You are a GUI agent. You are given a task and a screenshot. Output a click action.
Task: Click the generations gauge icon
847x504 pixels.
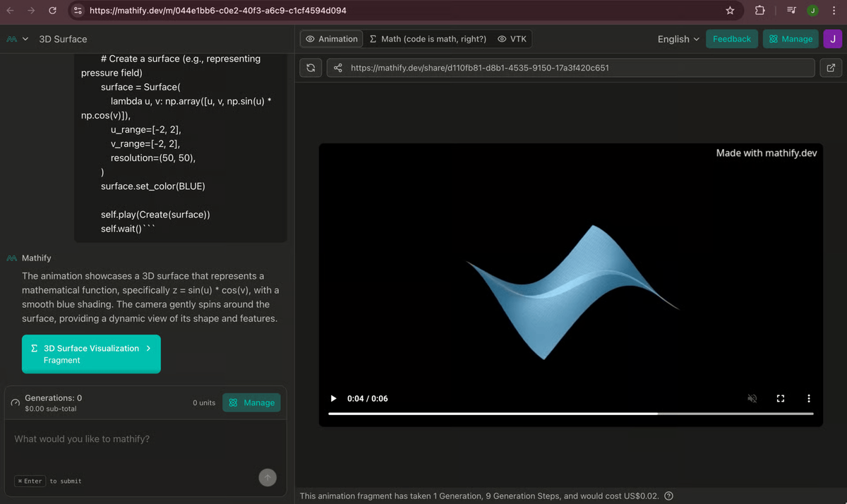[x=15, y=403]
